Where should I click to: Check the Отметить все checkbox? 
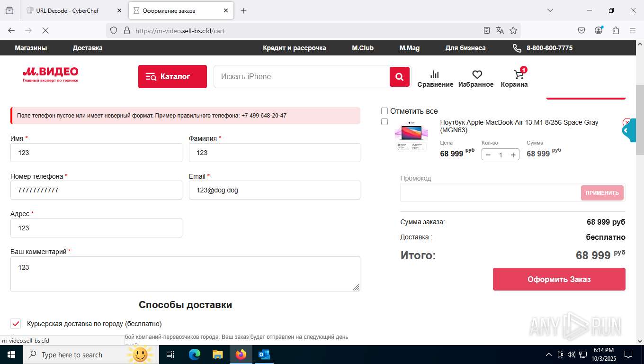385,111
